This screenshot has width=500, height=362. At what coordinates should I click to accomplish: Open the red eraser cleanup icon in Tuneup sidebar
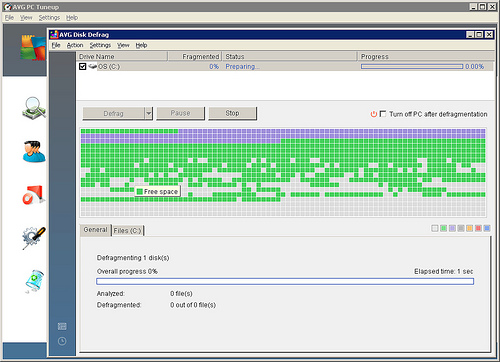(34, 195)
